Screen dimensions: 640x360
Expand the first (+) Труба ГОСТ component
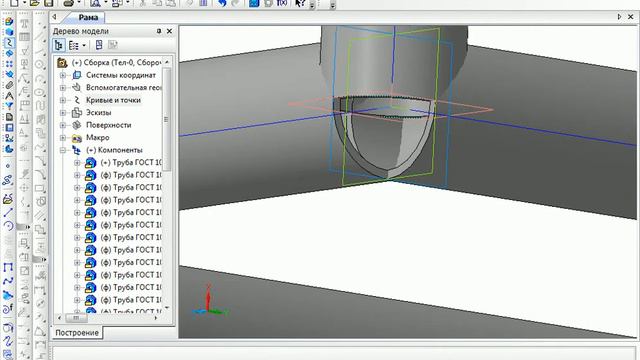pos(77,163)
